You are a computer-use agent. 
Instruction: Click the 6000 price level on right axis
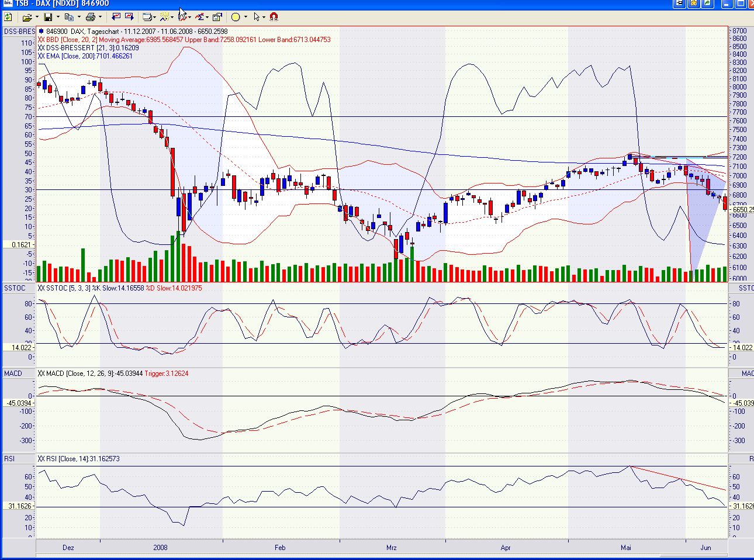pyautogui.click(x=739, y=279)
